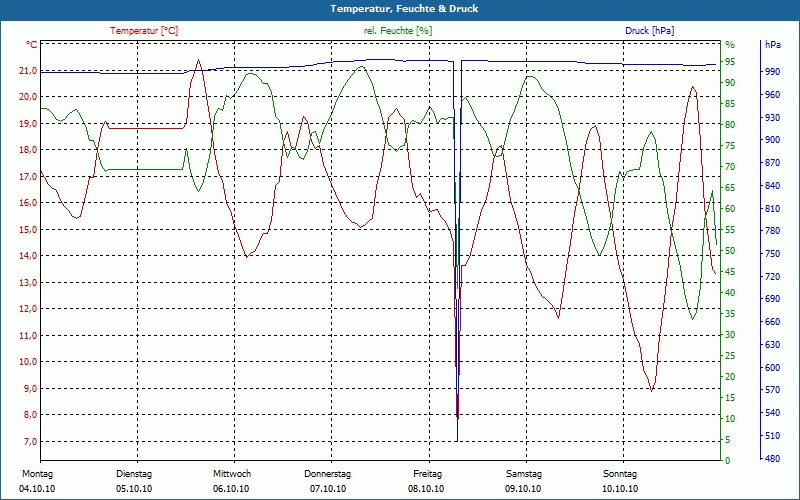Viewport: 800px width, 500px height.
Task: Click the green '75' humidity axis tick label
Action: pyautogui.click(x=730, y=146)
